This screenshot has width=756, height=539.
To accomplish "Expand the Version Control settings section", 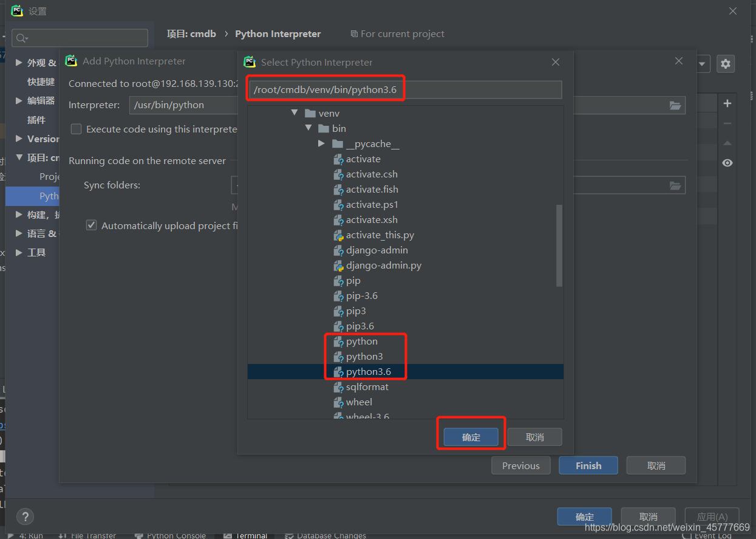I will click(x=19, y=139).
